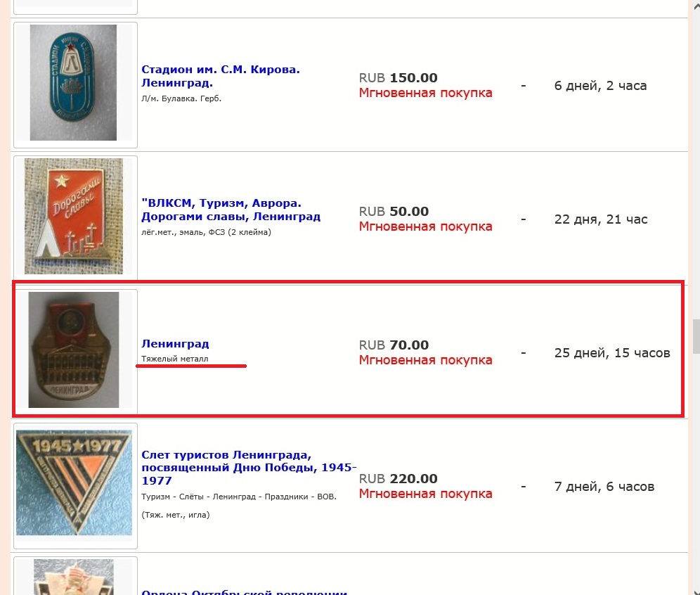700x595 pixels.
Task: Click the RUB 150.00 price
Action: (398, 78)
